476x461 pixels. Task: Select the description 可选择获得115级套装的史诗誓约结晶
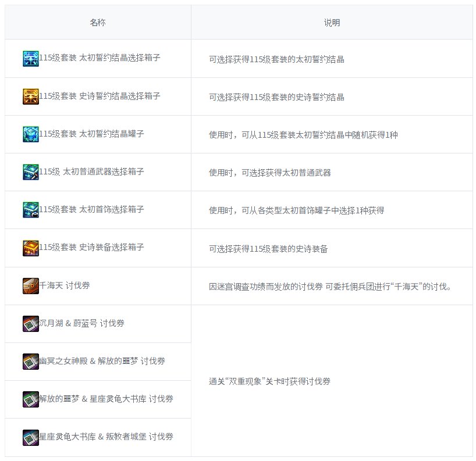tap(276, 97)
